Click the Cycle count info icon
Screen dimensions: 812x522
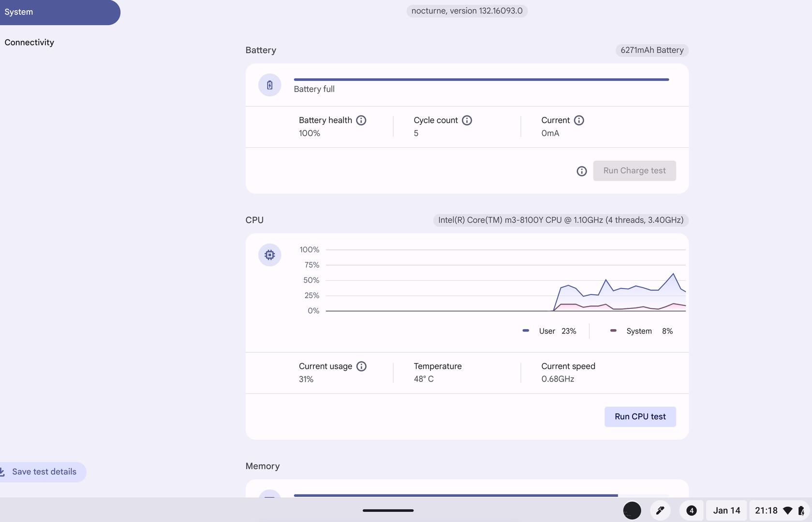[x=467, y=120]
